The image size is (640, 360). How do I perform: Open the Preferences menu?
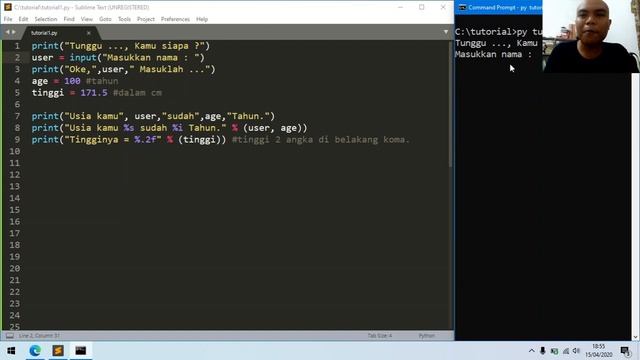click(x=175, y=19)
